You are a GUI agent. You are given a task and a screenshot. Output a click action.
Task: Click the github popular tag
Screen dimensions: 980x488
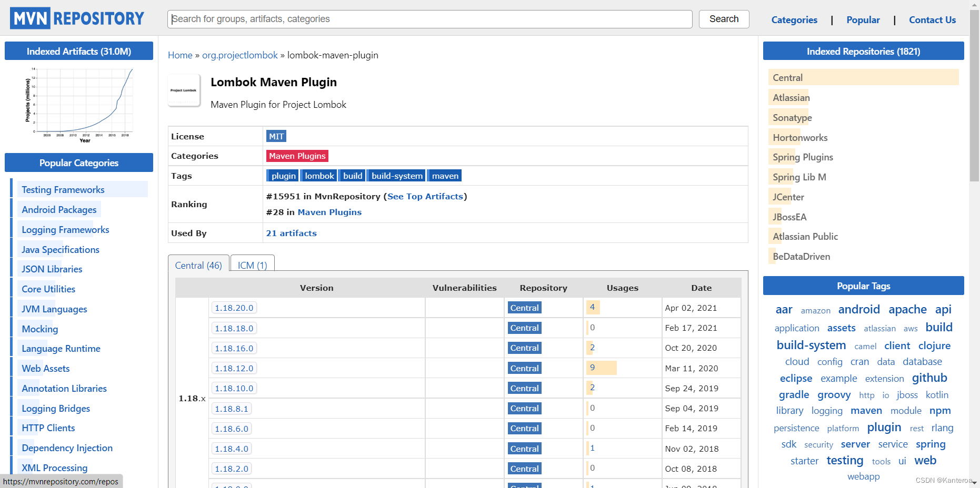click(x=929, y=378)
